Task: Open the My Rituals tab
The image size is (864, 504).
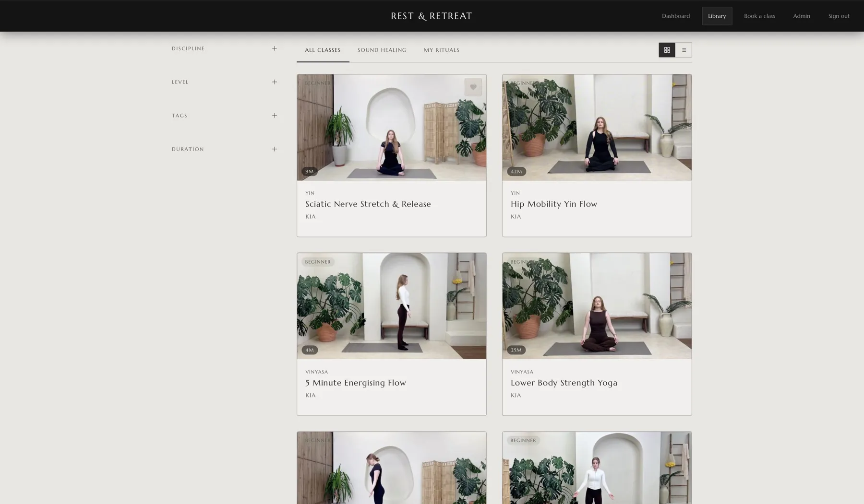Action: point(441,50)
